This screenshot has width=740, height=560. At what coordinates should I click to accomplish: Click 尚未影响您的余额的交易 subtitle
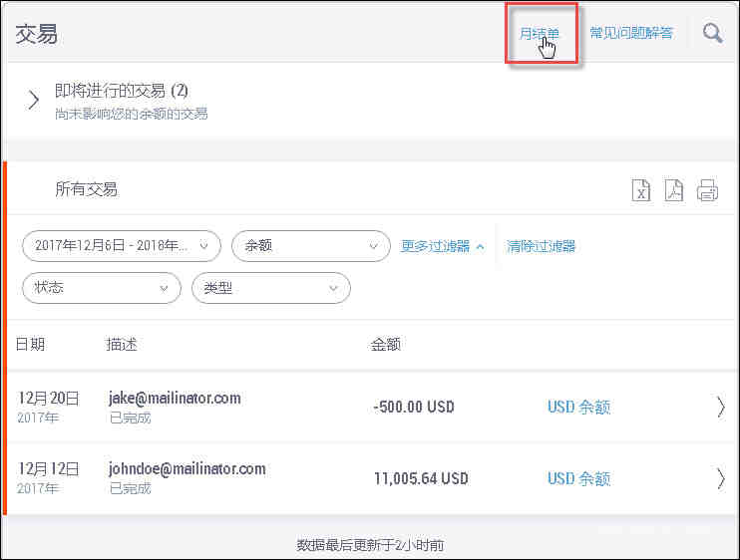(x=132, y=114)
